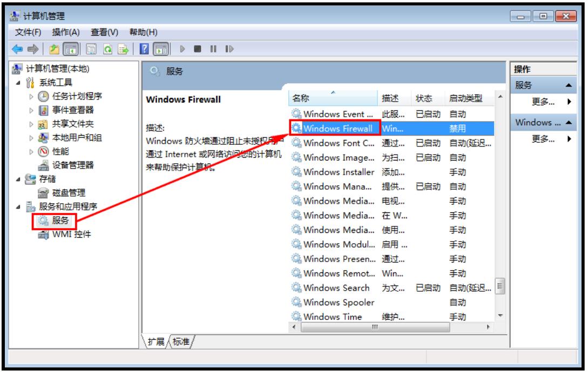Image resolution: width=588 pixels, height=375 pixels.
Task: Click the 本地用户和组 tree icon
Action: coord(44,138)
